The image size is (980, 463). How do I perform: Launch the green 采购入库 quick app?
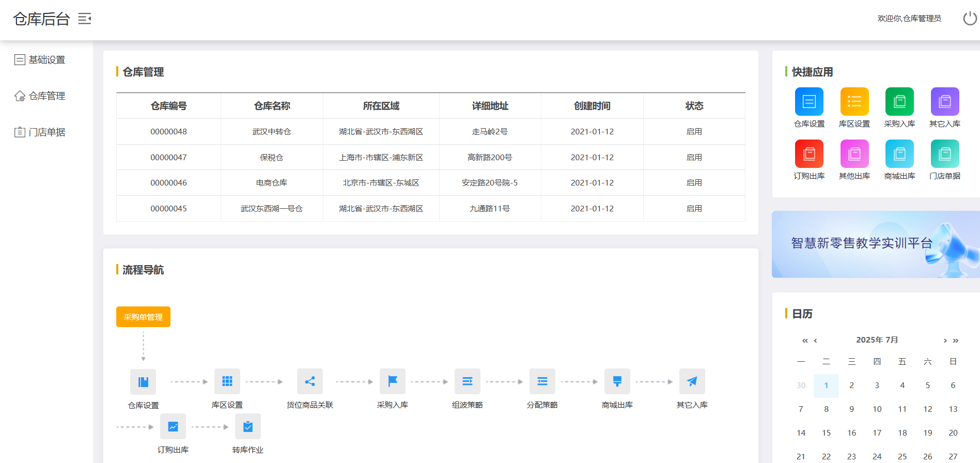point(899,102)
